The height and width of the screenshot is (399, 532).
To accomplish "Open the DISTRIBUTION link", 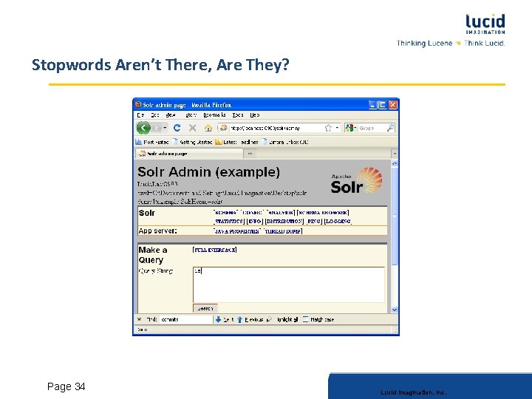I will point(284,221).
